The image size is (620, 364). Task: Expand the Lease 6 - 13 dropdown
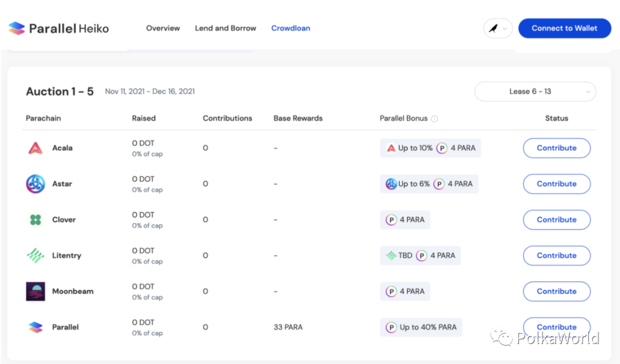point(535,92)
